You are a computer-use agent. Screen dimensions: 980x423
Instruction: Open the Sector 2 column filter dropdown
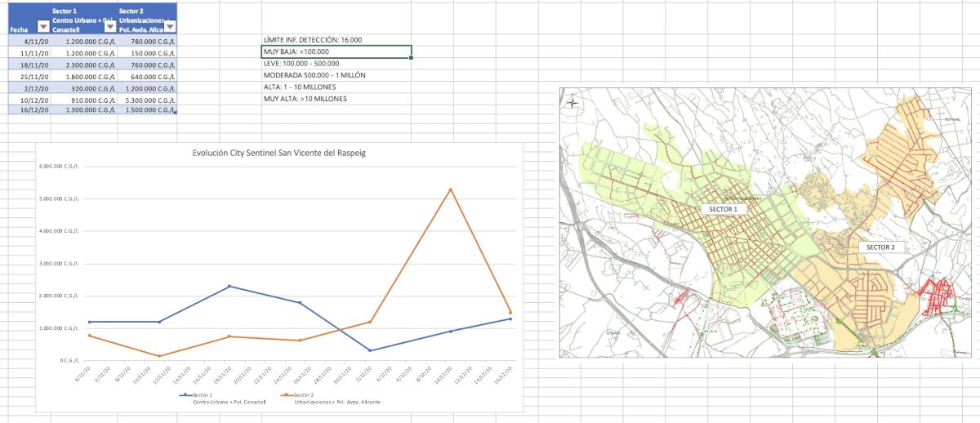click(169, 27)
